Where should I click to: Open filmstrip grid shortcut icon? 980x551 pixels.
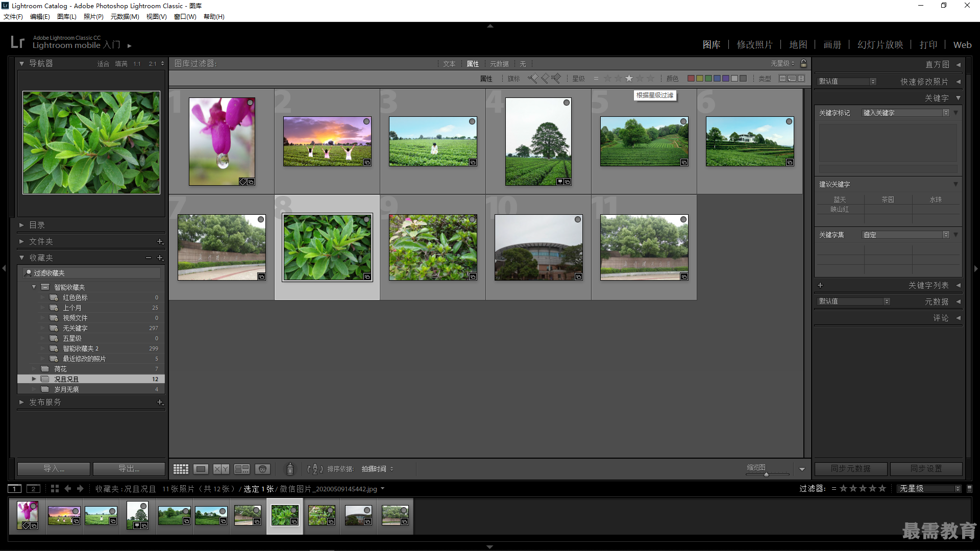click(55, 489)
